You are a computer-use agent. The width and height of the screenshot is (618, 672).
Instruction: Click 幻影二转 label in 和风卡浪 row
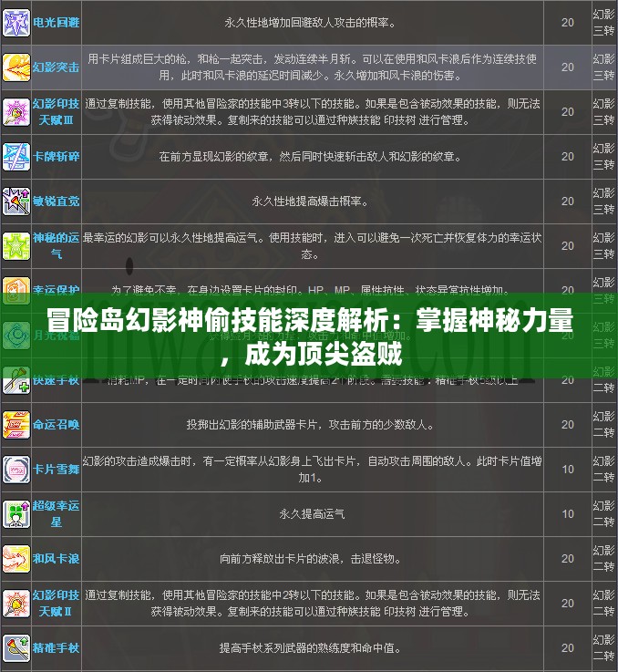(x=603, y=558)
